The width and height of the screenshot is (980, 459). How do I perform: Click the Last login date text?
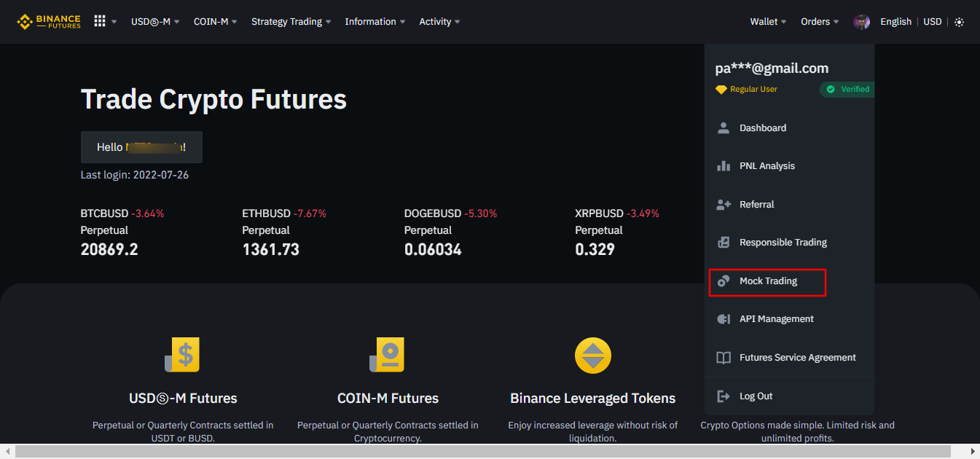(135, 175)
